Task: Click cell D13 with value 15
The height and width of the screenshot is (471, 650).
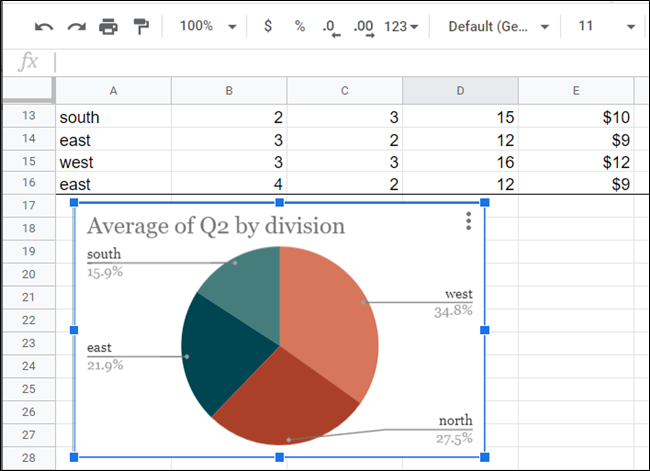Action: click(x=460, y=117)
